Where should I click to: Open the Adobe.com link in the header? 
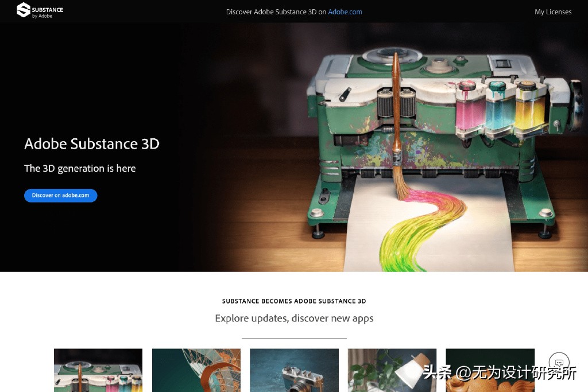click(x=345, y=11)
